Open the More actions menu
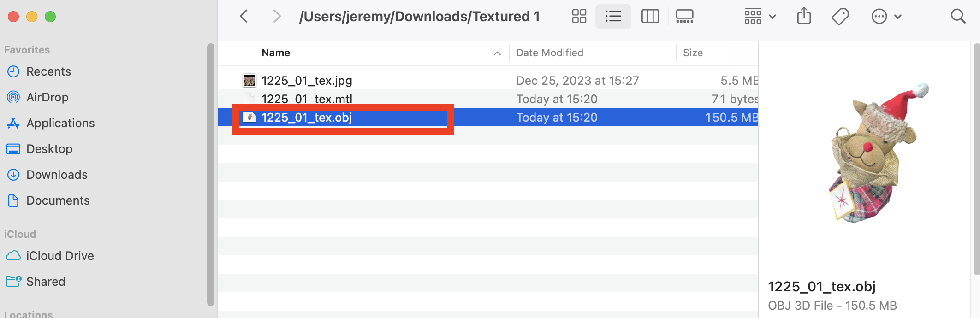This screenshot has height=318, width=980. coord(886,17)
